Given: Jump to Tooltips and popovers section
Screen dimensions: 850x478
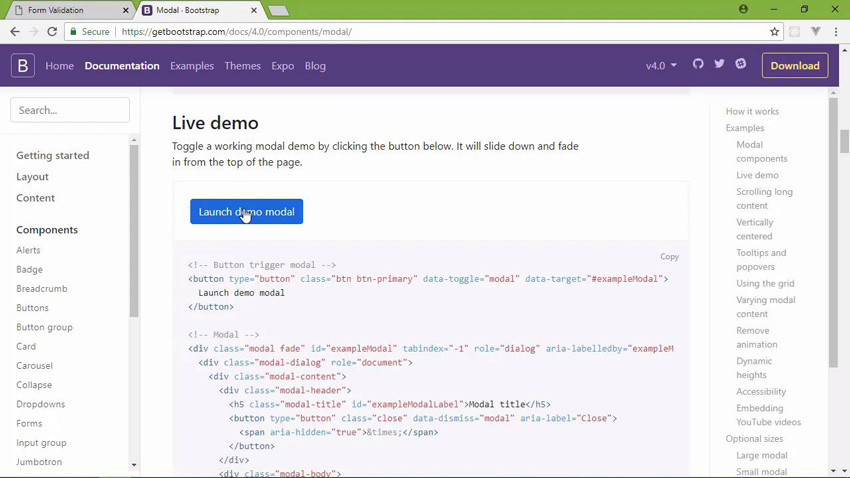Looking at the screenshot, I should pyautogui.click(x=761, y=260).
